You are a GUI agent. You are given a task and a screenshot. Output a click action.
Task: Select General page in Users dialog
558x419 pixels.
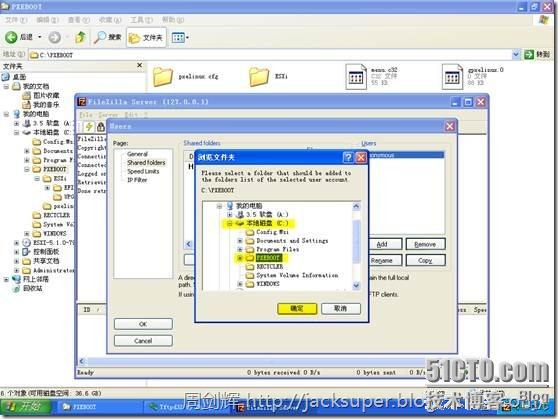pos(137,154)
